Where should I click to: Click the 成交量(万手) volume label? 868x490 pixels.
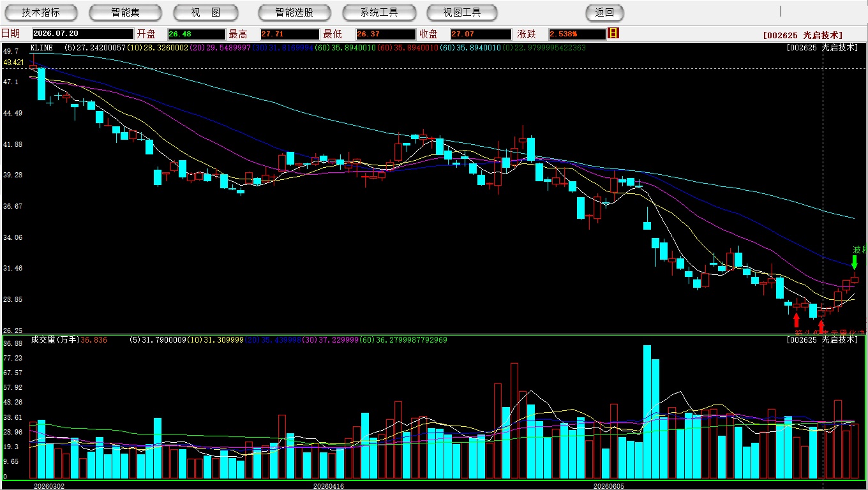pos(55,340)
